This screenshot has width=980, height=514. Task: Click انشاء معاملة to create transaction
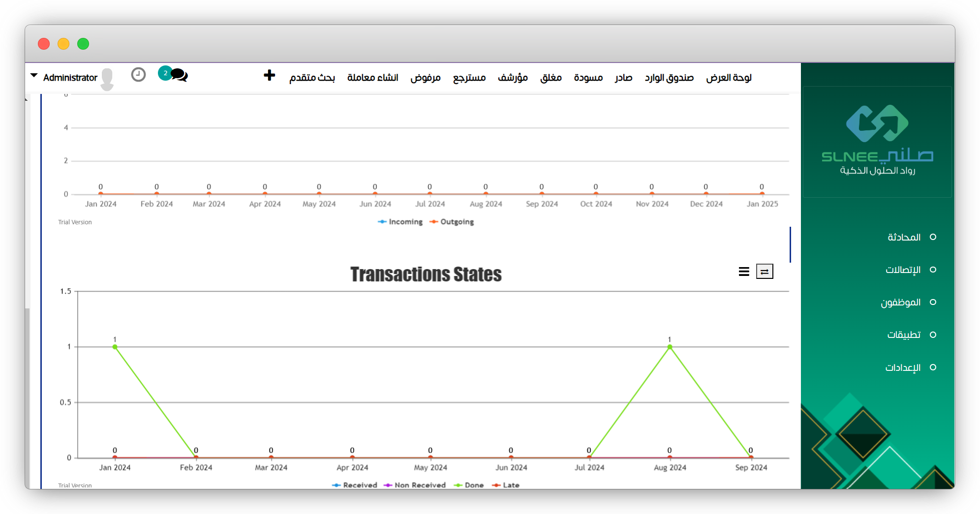[372, 78]
